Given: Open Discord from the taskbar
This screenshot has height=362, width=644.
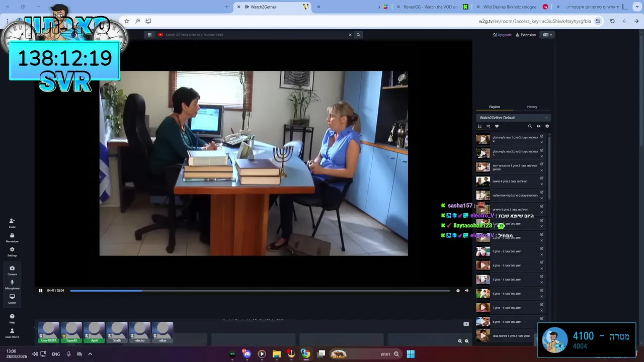Looking at the screenshot, I should [x=247, y=354].
